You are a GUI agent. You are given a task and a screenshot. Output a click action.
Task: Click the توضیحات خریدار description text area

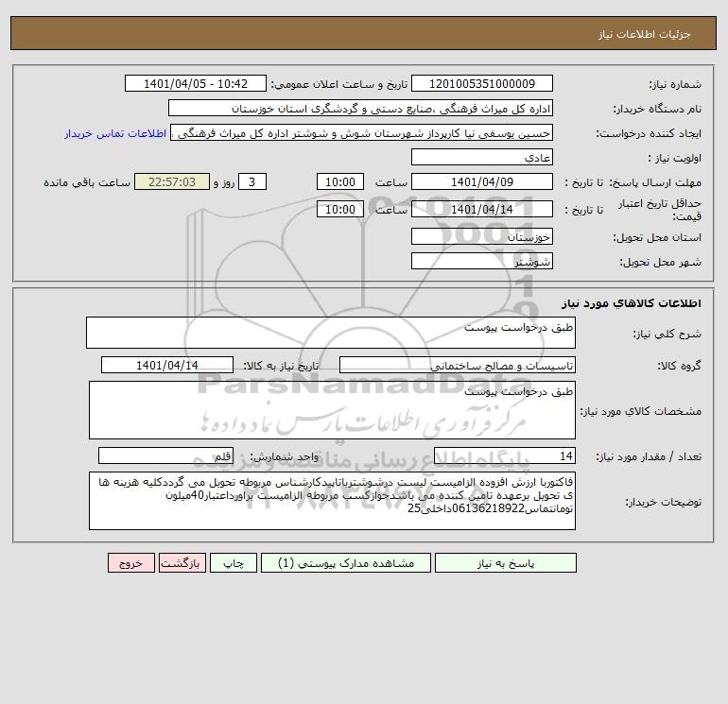[332, 501]
